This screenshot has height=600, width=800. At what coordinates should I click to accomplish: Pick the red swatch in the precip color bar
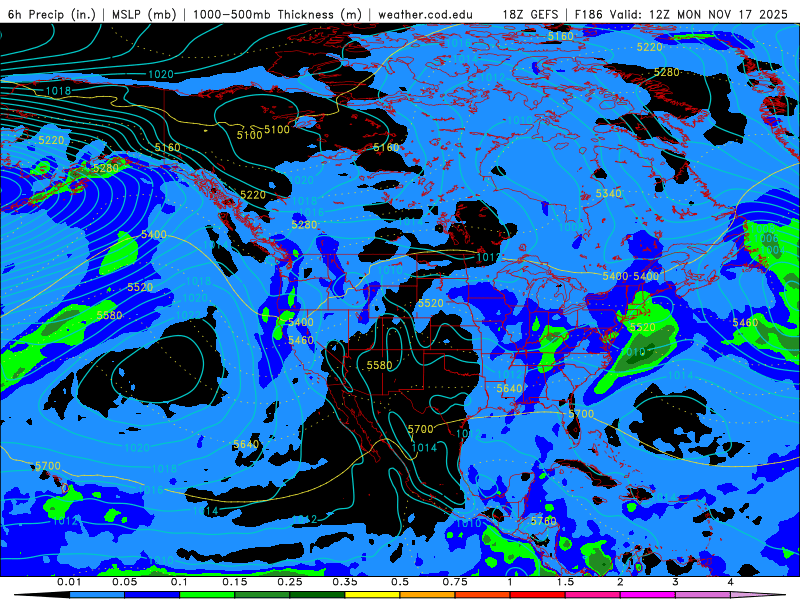[538, 595]
